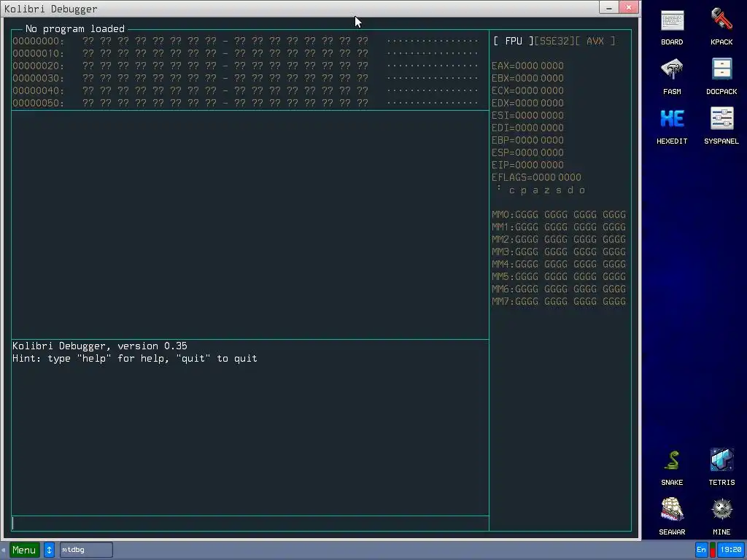Image resolution: width=747 pixels, height=560 pixels.
Task: Launch the KPACK desktop icon
Action: (x=721, y=28)
